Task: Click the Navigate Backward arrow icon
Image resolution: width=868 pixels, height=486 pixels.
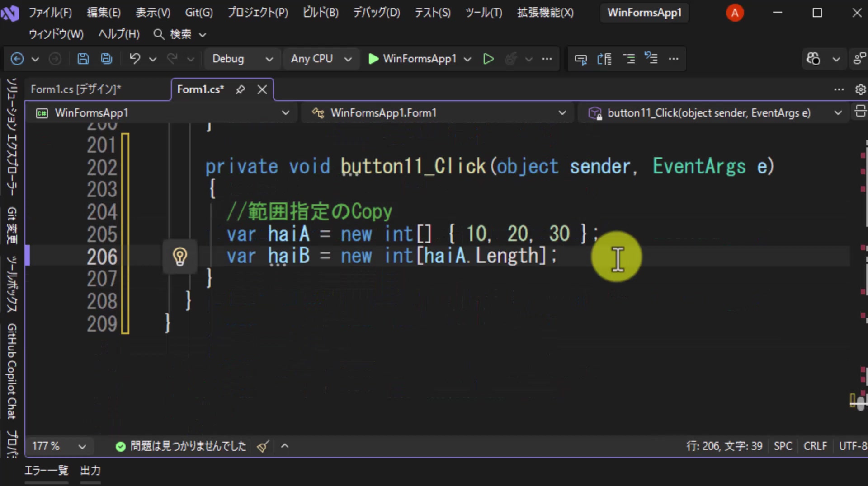Action: click(x=17, y=59)
